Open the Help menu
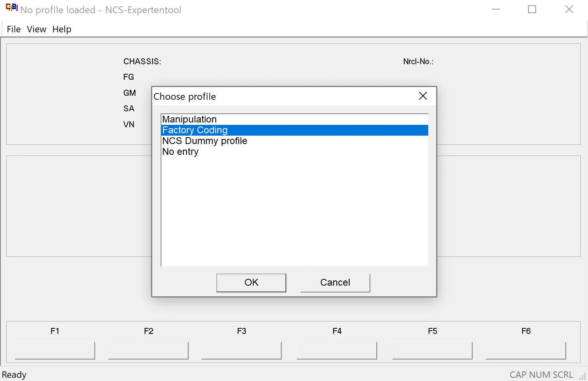This screenshot has width=588, height=381. 62,29
